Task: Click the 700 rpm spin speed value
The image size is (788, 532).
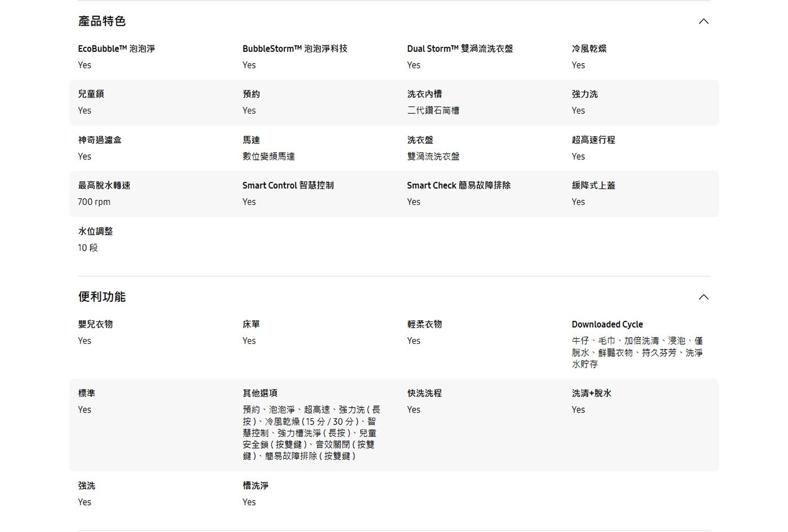Action: 94,202
